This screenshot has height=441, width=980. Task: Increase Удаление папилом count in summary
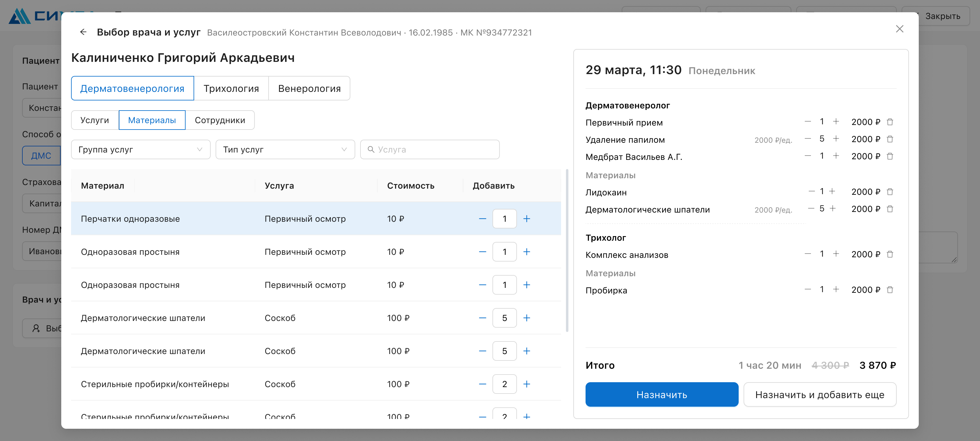pyautogui.click(x=836, y=138)
